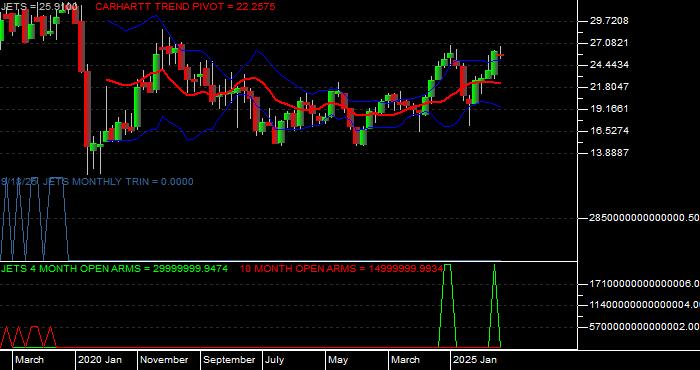Select the 18 MONTH OPEN ARMS red label
This screenshot has width=700, height=370.
342,269
